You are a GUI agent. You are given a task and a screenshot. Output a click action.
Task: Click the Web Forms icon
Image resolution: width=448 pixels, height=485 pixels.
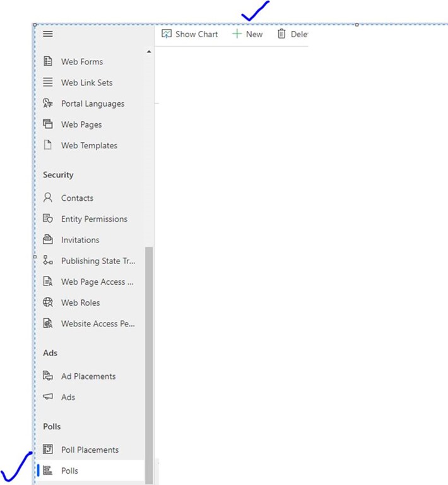pos(48,62)
